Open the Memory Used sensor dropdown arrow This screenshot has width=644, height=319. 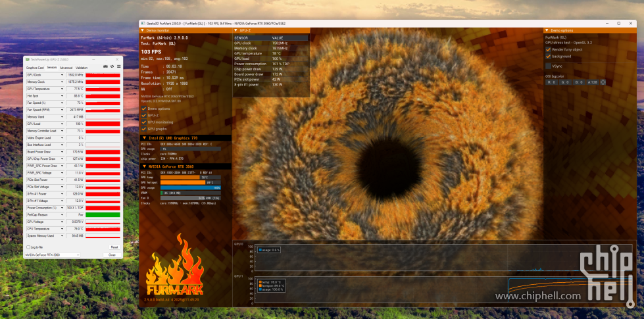click(62, 117)
